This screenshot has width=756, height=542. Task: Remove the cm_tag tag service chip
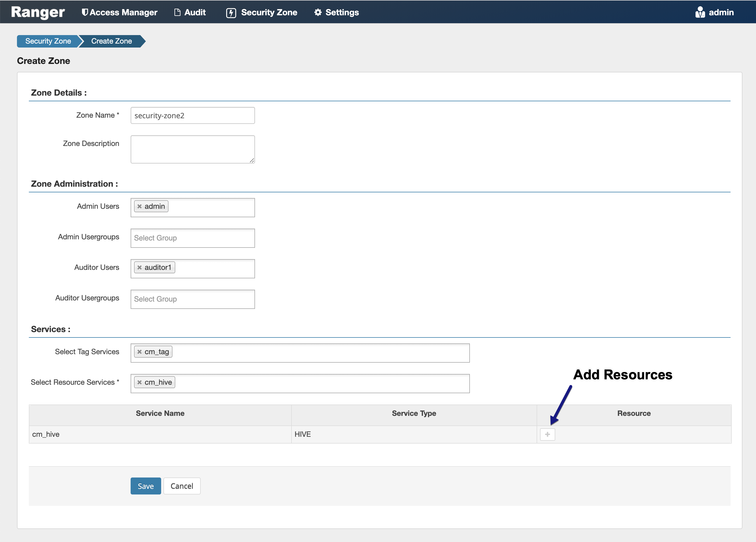[x=140, y=352]
